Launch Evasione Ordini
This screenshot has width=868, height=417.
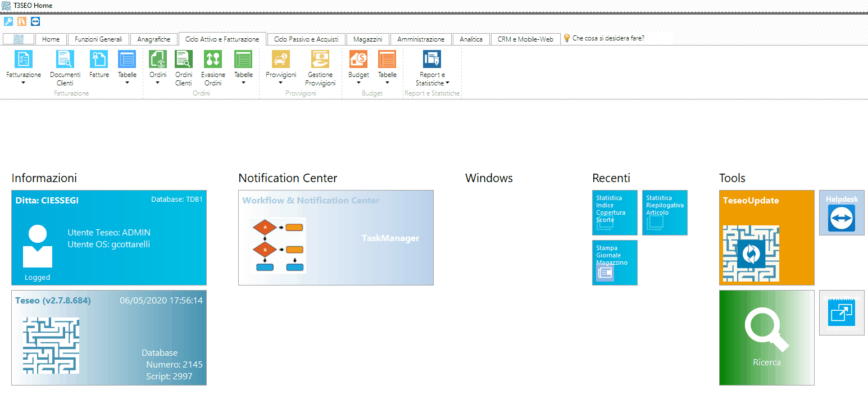click(213, 68)
